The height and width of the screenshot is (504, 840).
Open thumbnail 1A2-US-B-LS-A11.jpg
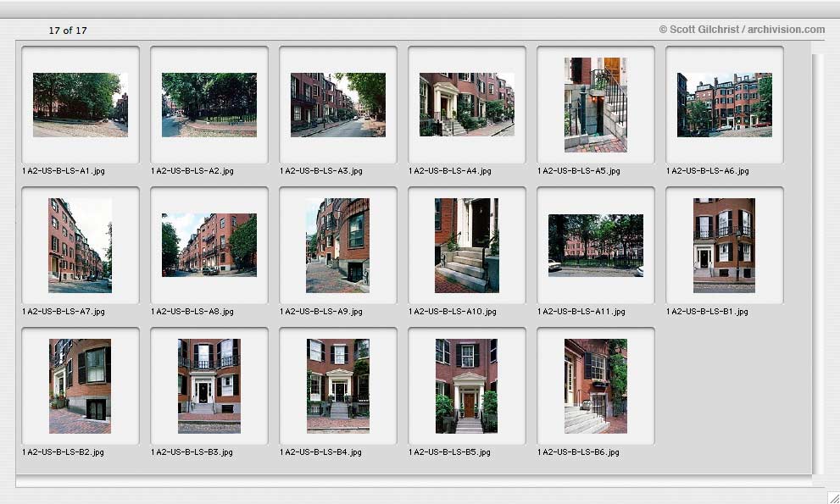tap(596, 246)
